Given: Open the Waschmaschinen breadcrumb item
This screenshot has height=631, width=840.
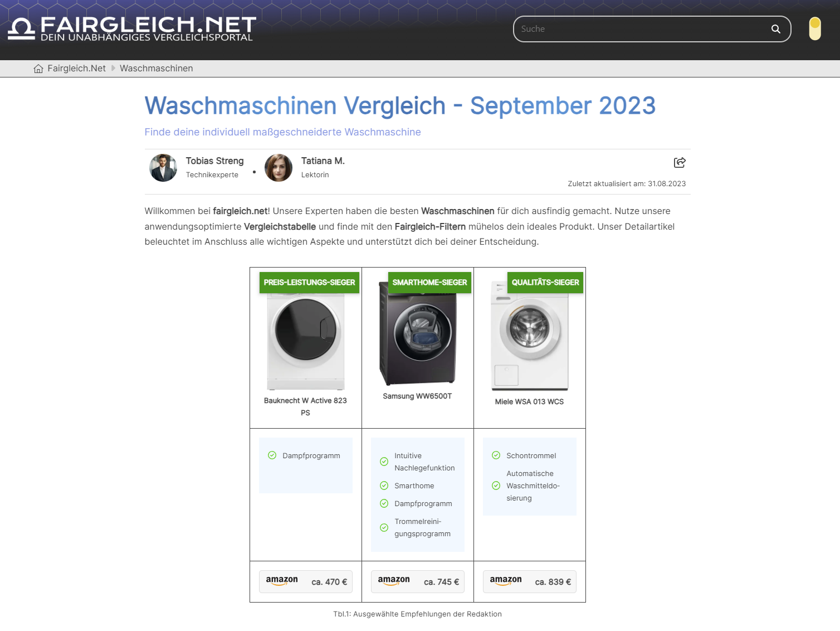Looking at the screenshot, I should (157, 69).
